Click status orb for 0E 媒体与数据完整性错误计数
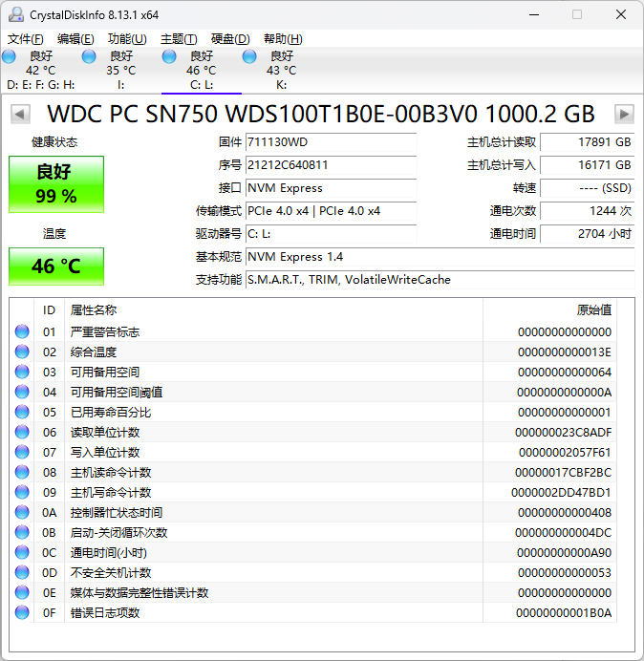The height and width of the screenshot is (661, 644). 22,593
